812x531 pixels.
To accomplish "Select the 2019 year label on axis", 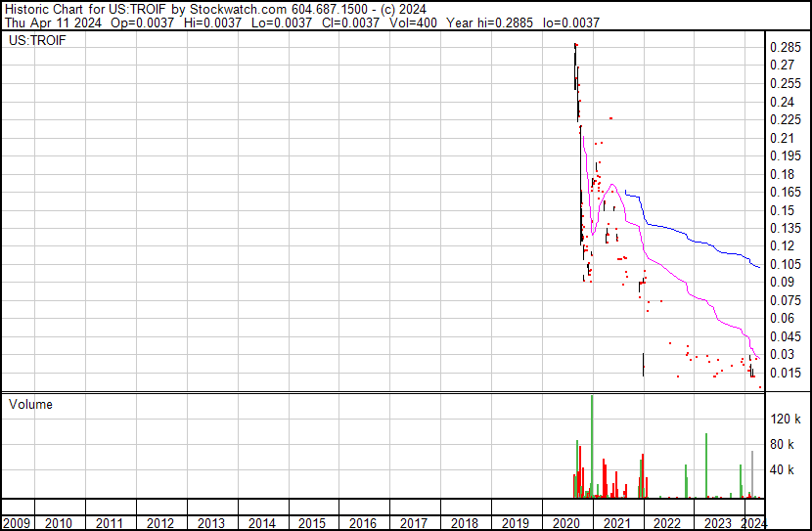I will point(516,523).
